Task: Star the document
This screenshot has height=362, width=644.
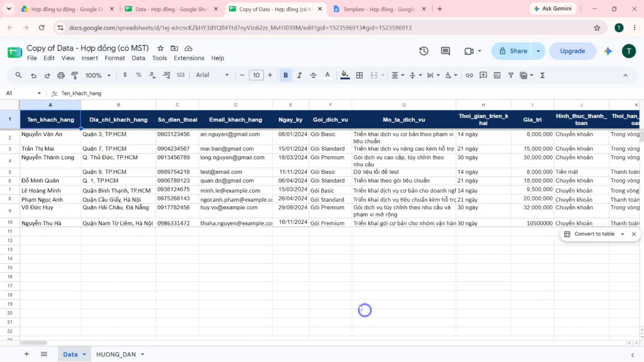Action: coord(160,48)
